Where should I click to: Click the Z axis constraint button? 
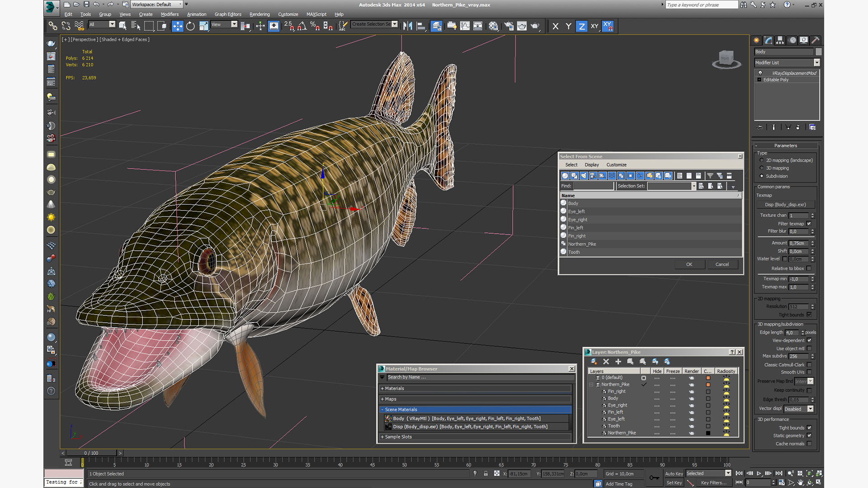[x=581, y=26]
